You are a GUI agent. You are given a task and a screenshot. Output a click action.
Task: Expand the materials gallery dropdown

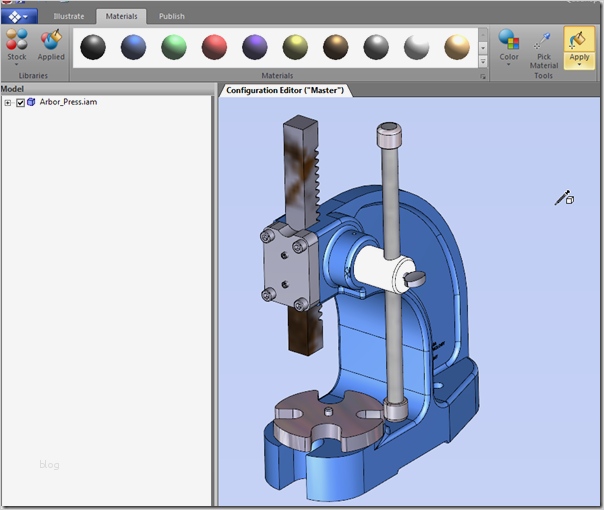pyautogui.click(x=483, y=60)
